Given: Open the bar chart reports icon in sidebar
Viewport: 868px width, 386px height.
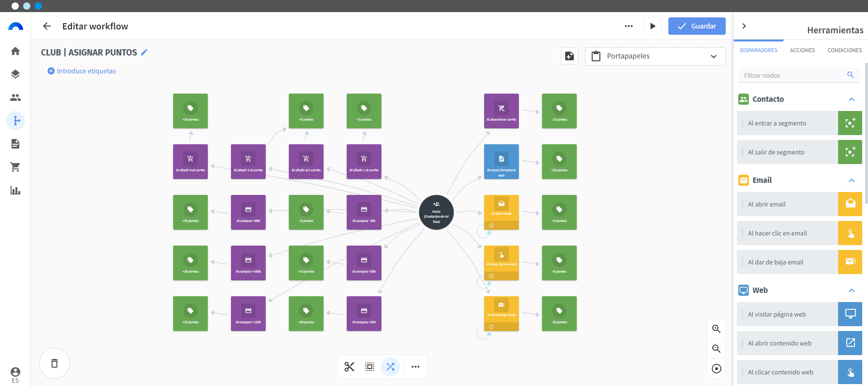Looking at the screenshot, I should pos(15,190).
